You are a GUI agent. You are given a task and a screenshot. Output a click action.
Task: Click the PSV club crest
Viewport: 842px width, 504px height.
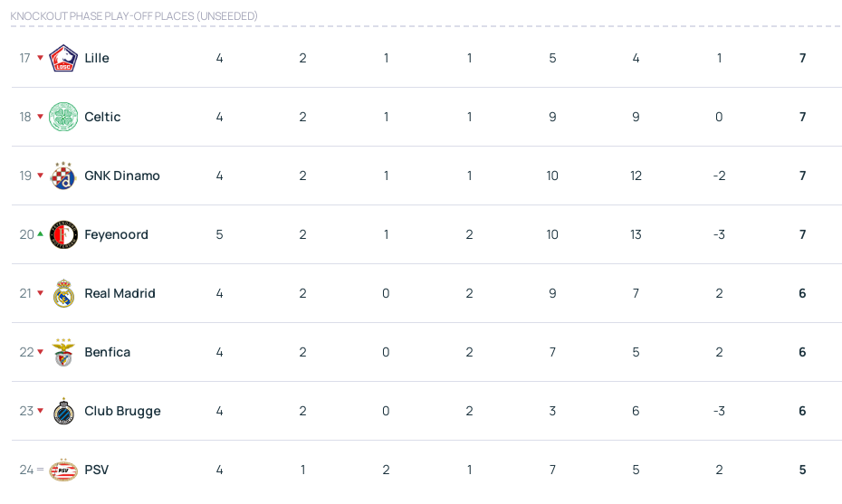pos(63,470)
